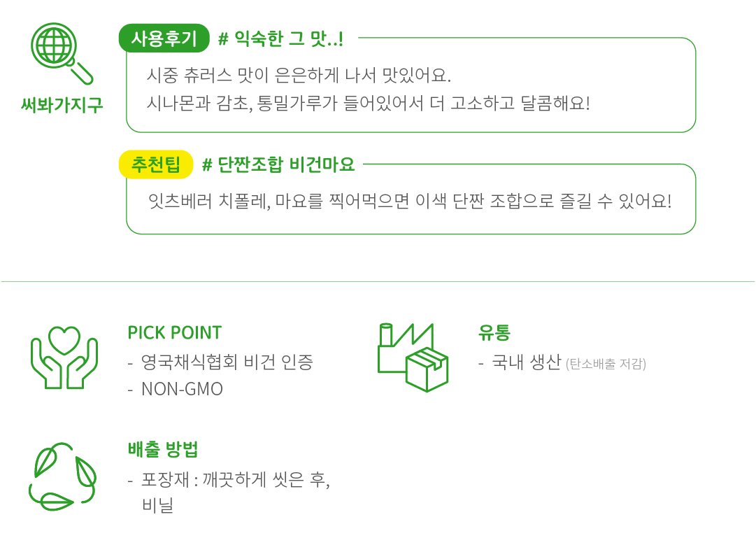Viewport: 756px width, 545px height.
Task: Click the factory and box icon
Action: click(x=413, y=357)
